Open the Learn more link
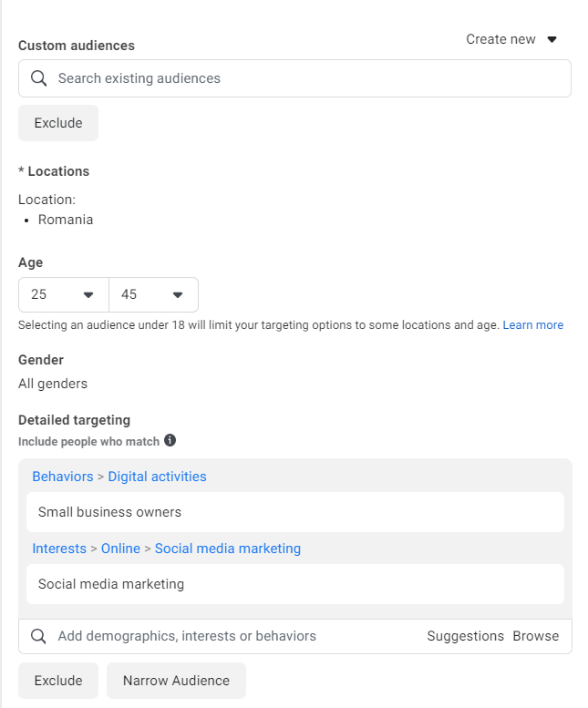 (532, 325)
